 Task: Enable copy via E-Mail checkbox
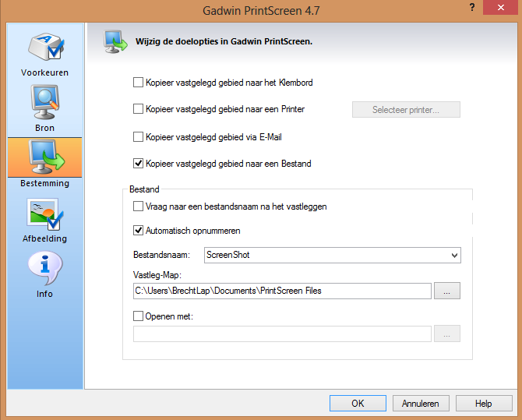(138, 137)
